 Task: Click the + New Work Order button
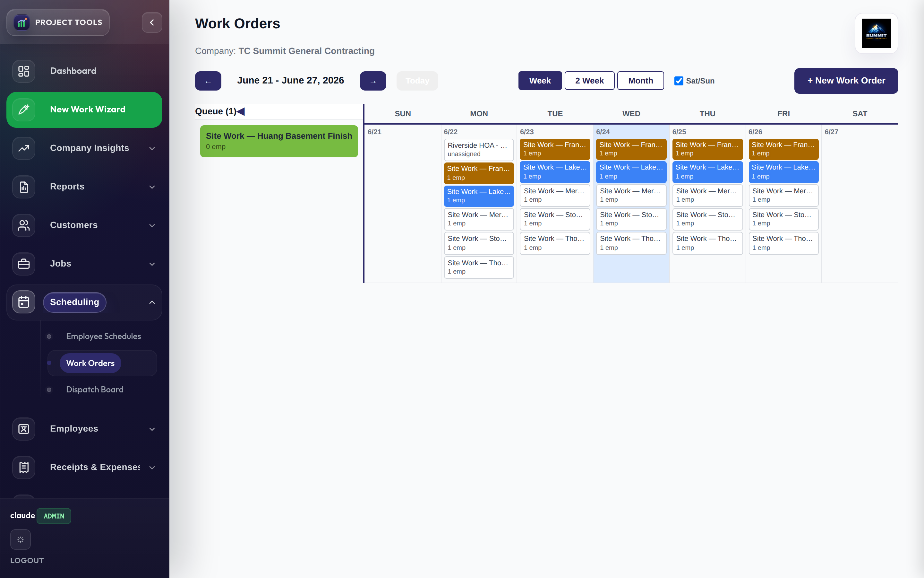pos(846,81)
